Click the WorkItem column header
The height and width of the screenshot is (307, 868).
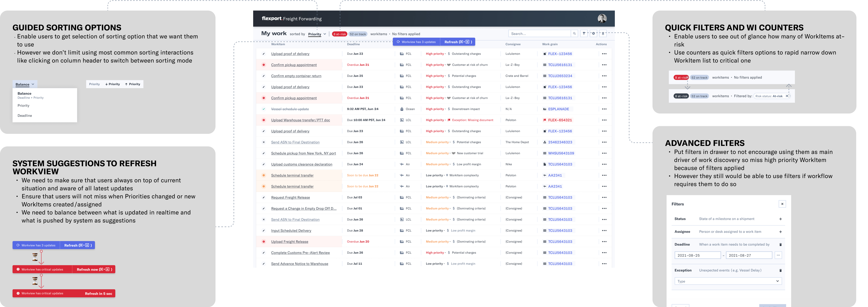tap(278, 44)
